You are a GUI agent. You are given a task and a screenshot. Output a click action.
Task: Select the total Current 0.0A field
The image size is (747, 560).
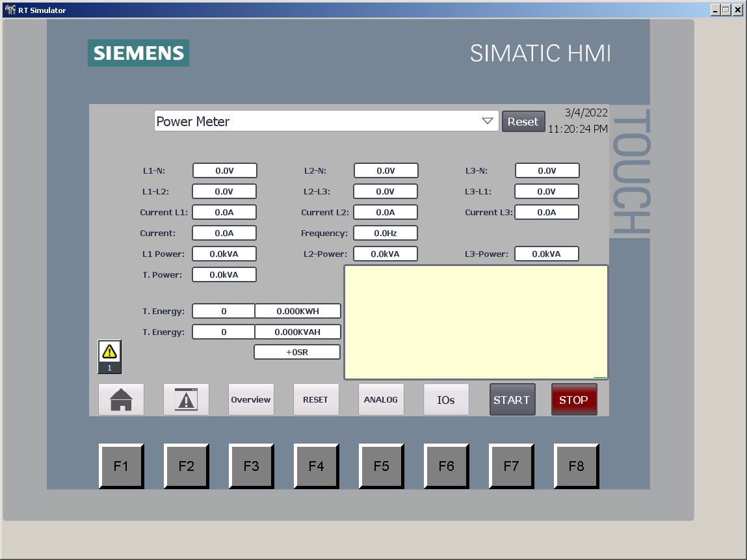point(224,233)
